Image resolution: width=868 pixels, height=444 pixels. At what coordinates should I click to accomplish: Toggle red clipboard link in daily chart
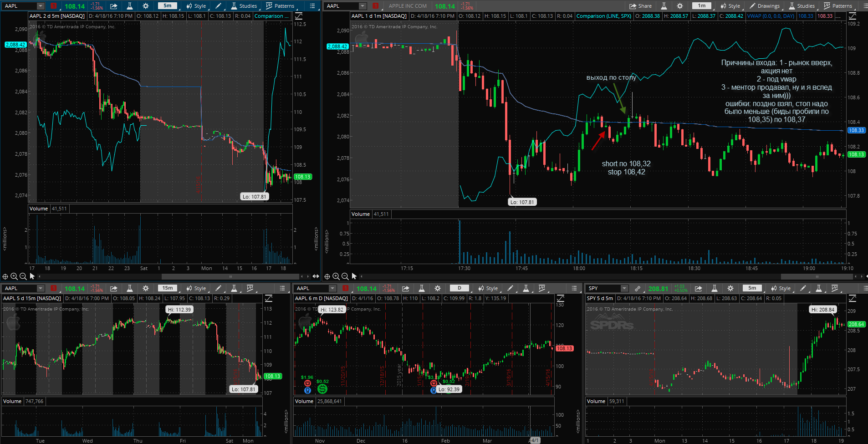click(x=346, y=288)
